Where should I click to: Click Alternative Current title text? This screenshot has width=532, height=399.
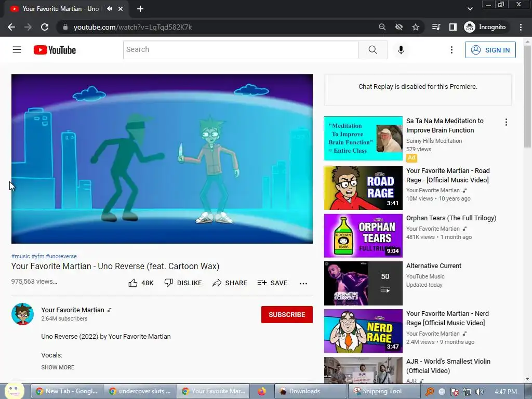click(434, 265)
